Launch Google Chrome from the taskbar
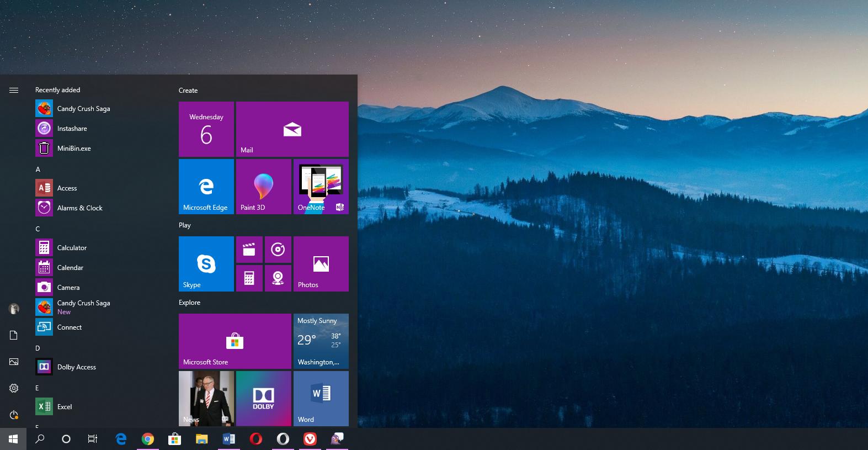The width and height of the screenshot is (868, 450). [x=147, y=439]
